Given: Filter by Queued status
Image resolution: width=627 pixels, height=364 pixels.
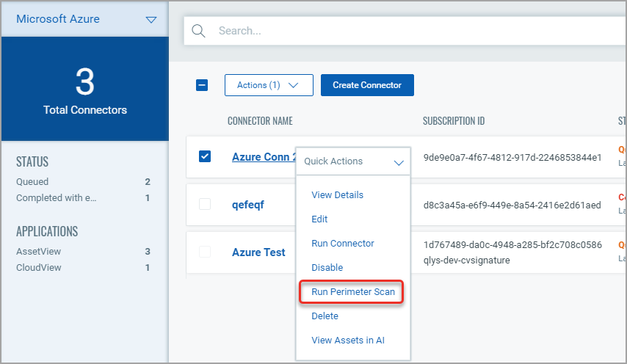Looking at the screenshot, I should click(x=32, y=182).
